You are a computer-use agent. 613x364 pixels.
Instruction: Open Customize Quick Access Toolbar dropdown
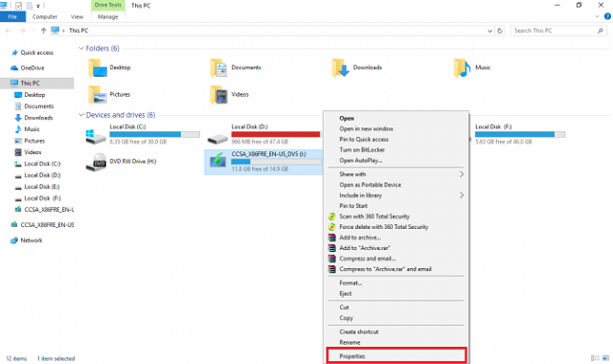pos(38,6)
